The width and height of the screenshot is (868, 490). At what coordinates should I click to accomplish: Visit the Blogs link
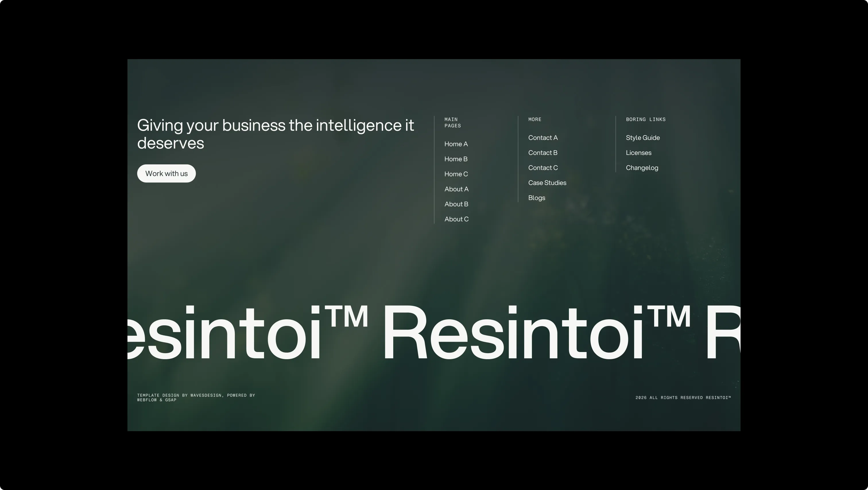tap(537, 198)
